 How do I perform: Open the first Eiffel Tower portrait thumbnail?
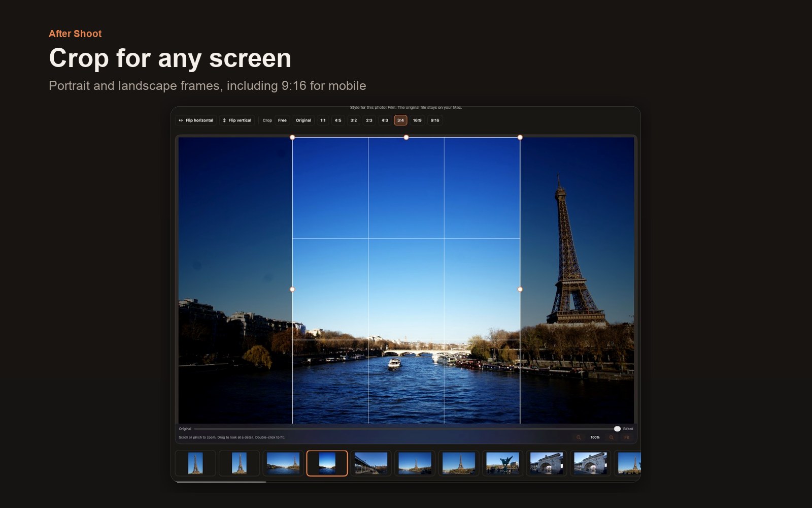pyautogui.click(x=195, y=463)
